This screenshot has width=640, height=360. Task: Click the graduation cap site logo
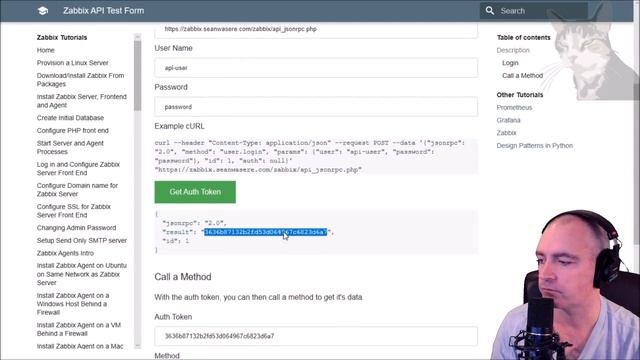[x=43, y=11]
